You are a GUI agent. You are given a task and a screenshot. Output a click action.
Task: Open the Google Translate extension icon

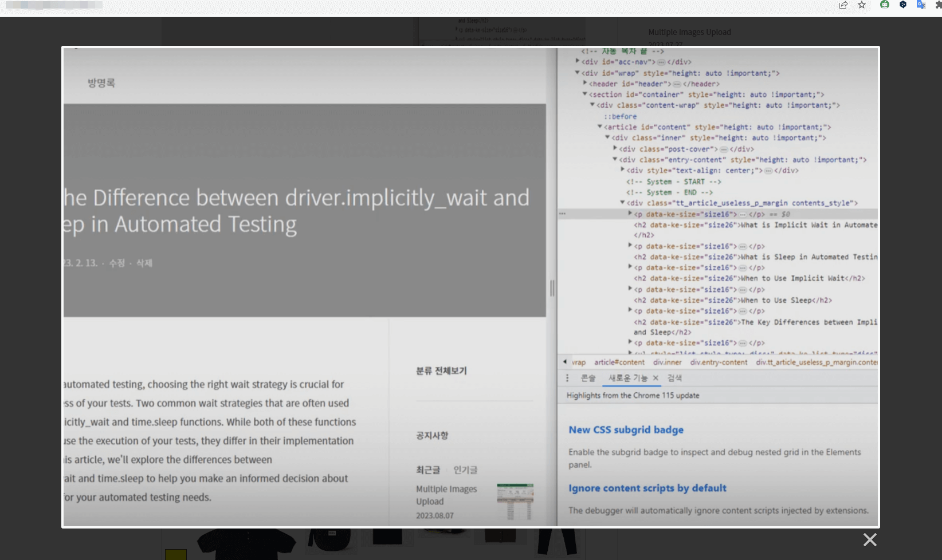[921, 5]
